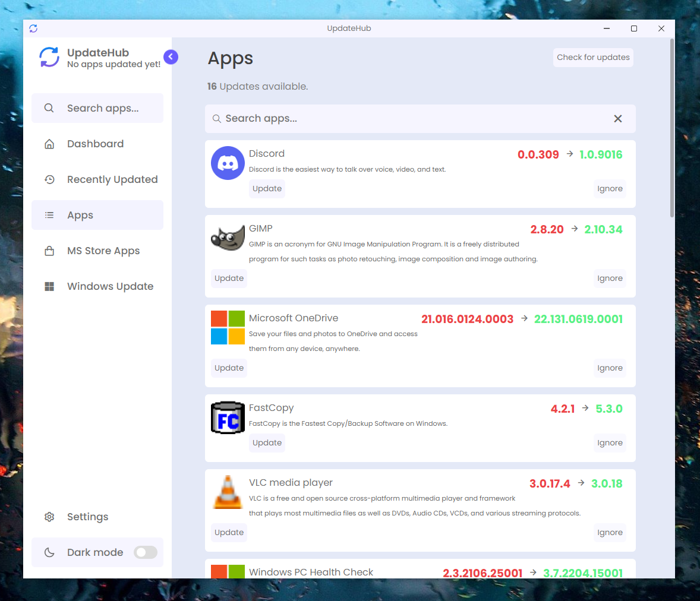The width and height of the screenshot is (700, 601).
Task: Click the main Search apps field
Action: [x=420, y=119]
